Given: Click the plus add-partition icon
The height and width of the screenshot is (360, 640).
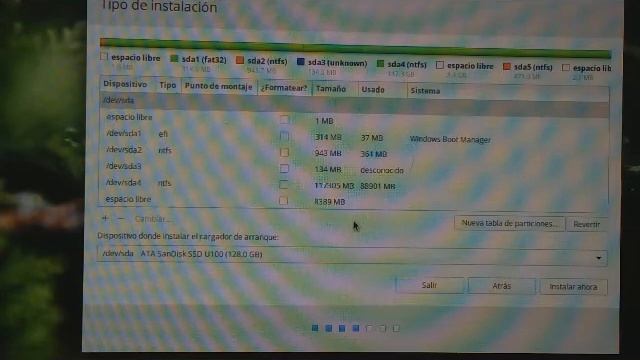Looking at the screenshot, I should (x=105, y=218).
